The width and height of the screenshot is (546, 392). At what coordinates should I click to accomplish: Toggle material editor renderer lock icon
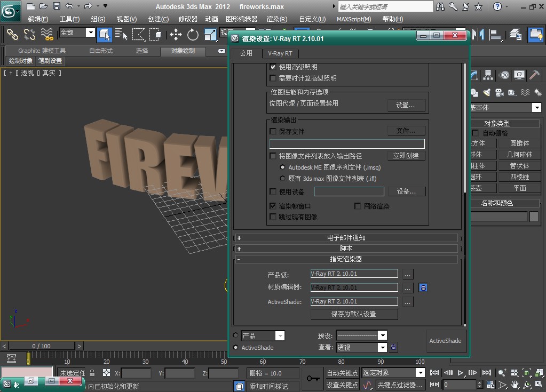click(423, 287)
